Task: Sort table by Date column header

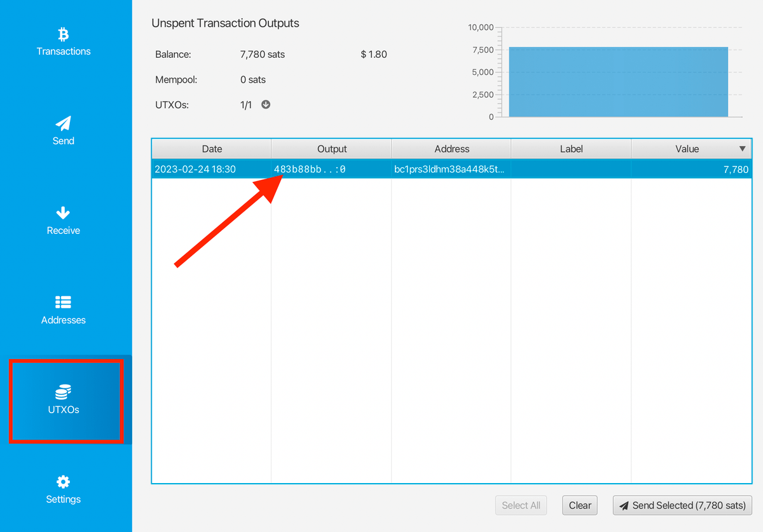Action: [212, 149]
